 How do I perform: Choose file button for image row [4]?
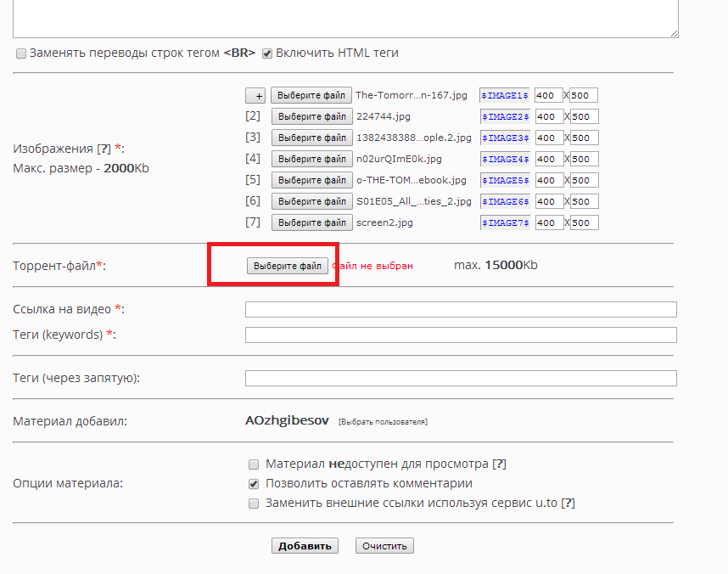tap(312, 159)
